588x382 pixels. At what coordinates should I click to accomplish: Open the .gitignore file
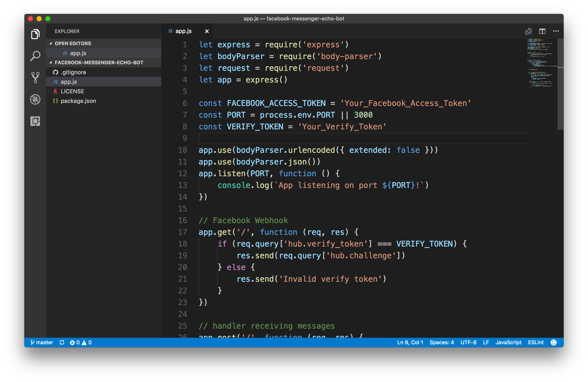click(103, 72)
